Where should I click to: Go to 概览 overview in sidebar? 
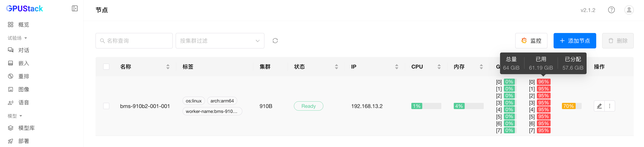[24, 25]
